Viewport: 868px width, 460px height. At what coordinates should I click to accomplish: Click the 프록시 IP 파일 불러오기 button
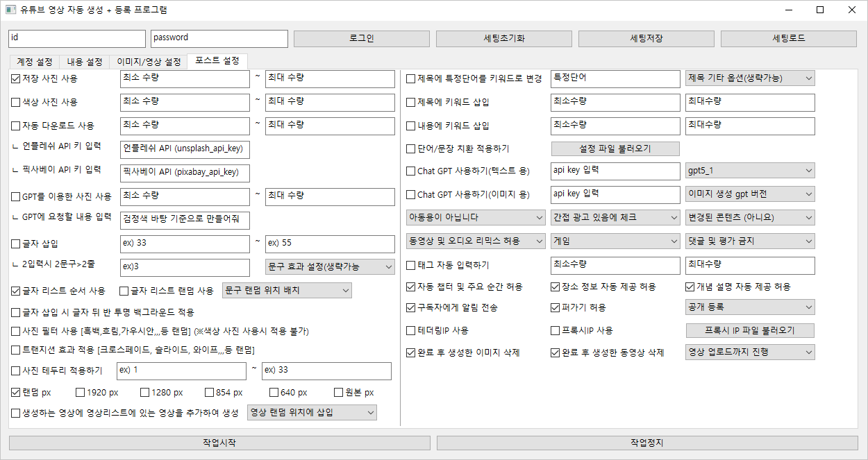point(749,330)
